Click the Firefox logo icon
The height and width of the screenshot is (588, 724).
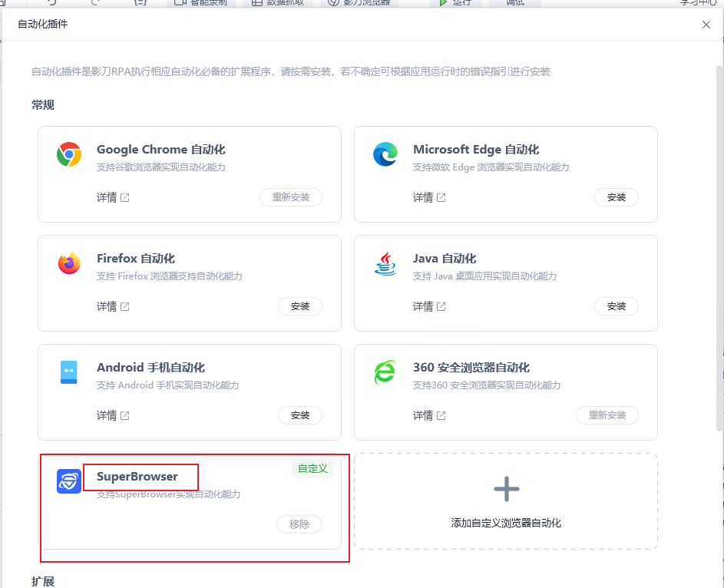(x=69, y=263)
